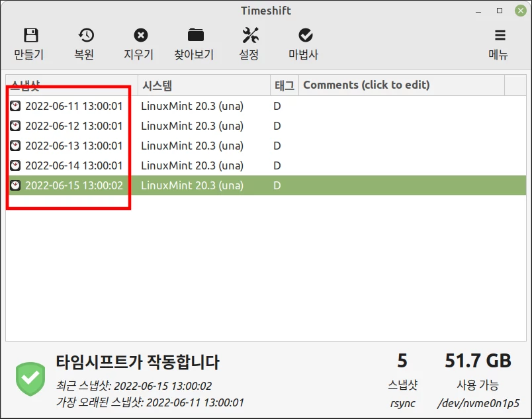Image resolution: width=532 pixels, height=419 pixels.
Task: Click the D tag of 2022-06-13 row
Action: pyautogui.click(x=277, y=146)
